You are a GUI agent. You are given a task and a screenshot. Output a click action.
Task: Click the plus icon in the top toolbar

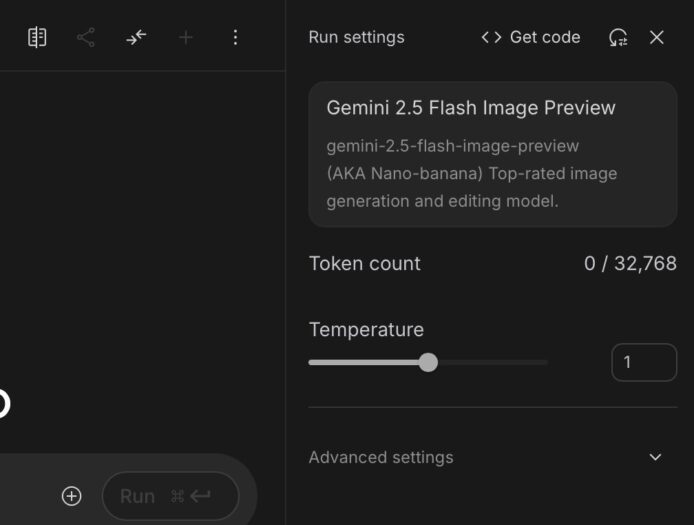pyautogui.click(x=185, y=37)
